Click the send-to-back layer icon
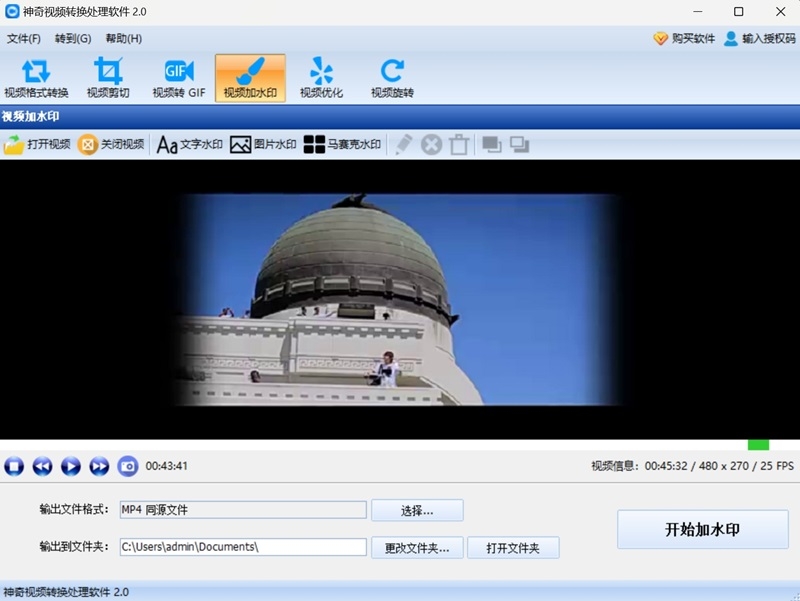 pyautogui.click(x=519, y=145)
